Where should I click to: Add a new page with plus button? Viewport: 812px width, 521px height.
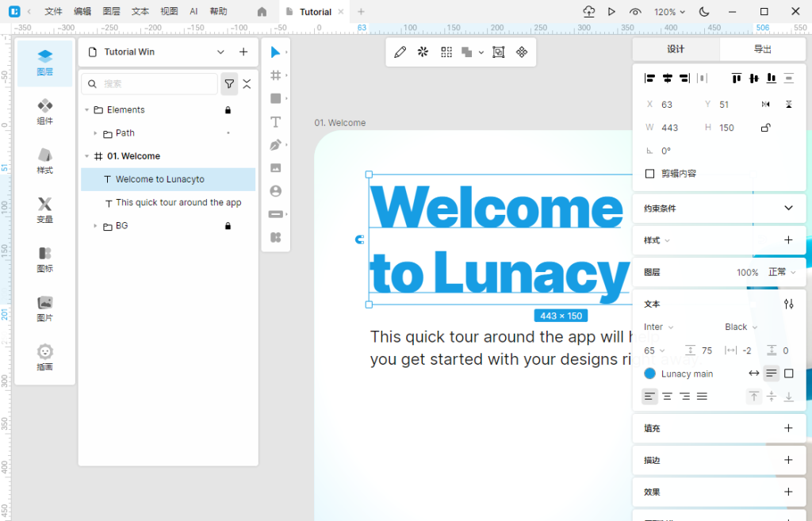[243, 52]
